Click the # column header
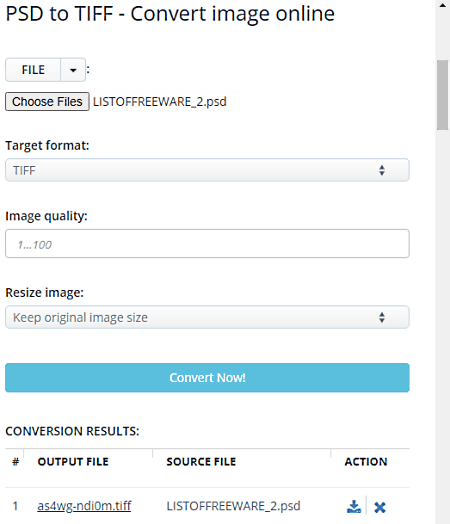 coord(15,462)
